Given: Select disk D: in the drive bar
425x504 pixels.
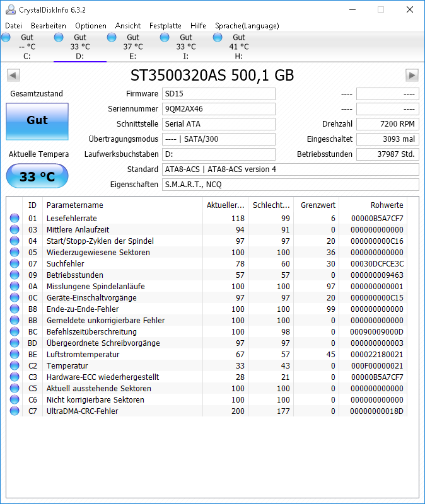Looking at the screenshot, I should point(80,47).
